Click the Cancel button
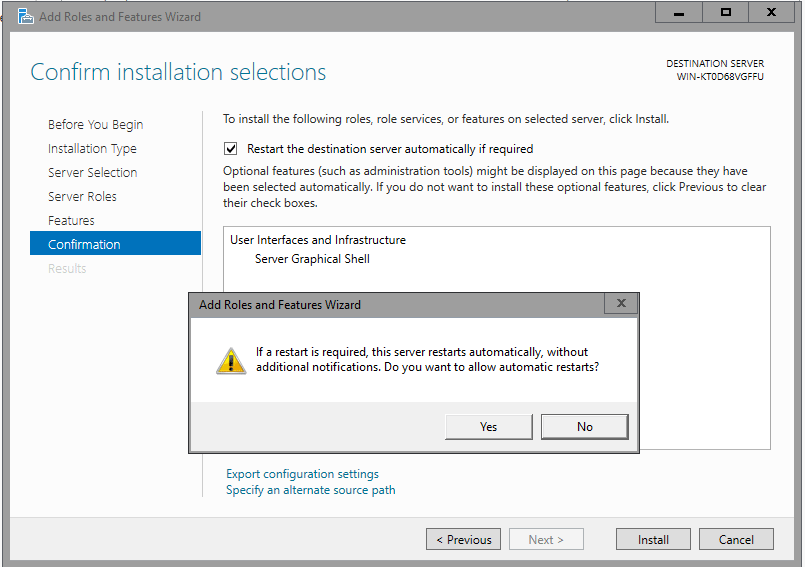Screen dimensions: 805x567 click(x=735, y=539)
